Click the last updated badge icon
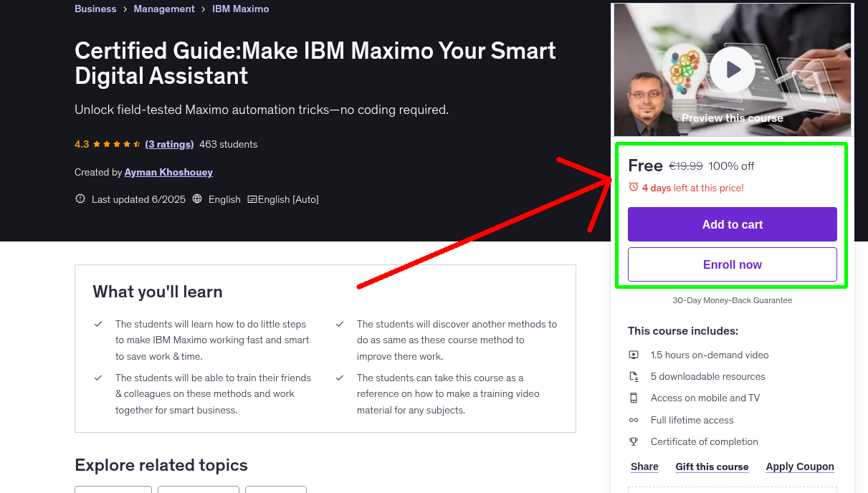 pyautogui.click(x=80, y=199)
